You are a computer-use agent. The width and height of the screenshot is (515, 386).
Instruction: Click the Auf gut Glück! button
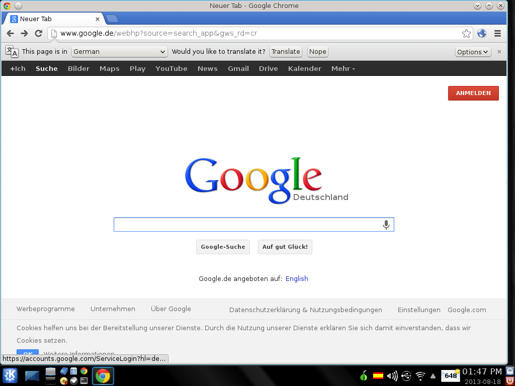pos(285,247)
